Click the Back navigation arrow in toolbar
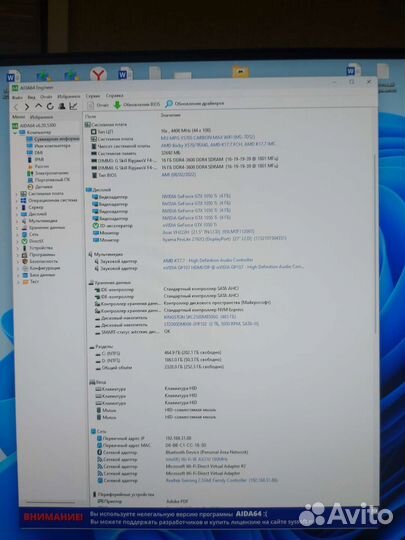405x540 pixels. (15, 107)
